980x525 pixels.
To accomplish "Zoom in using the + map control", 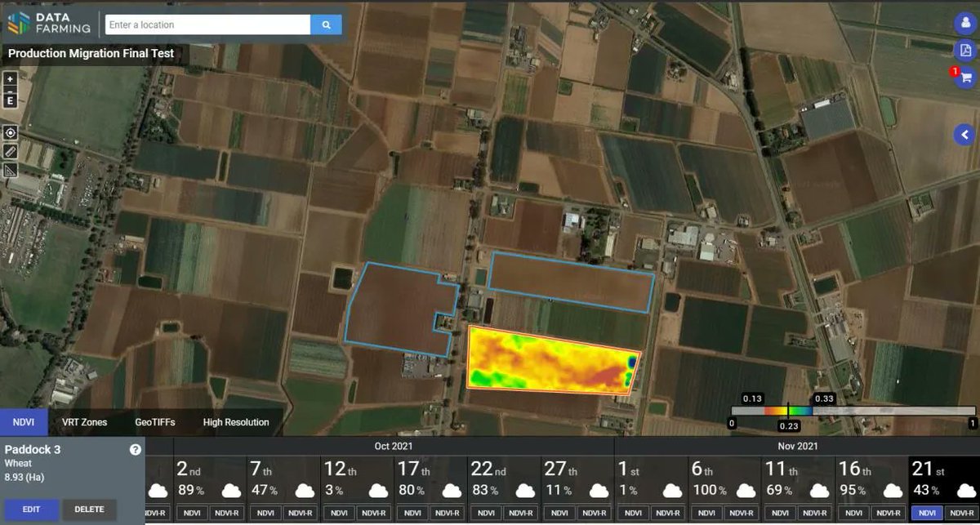I will [x=10, y=79].
